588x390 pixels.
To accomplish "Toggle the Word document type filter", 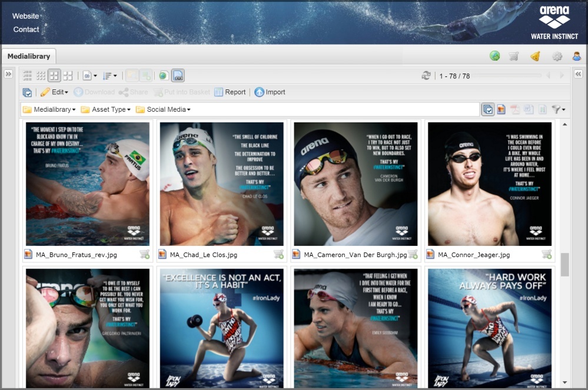I will click(x=529, y=109).
